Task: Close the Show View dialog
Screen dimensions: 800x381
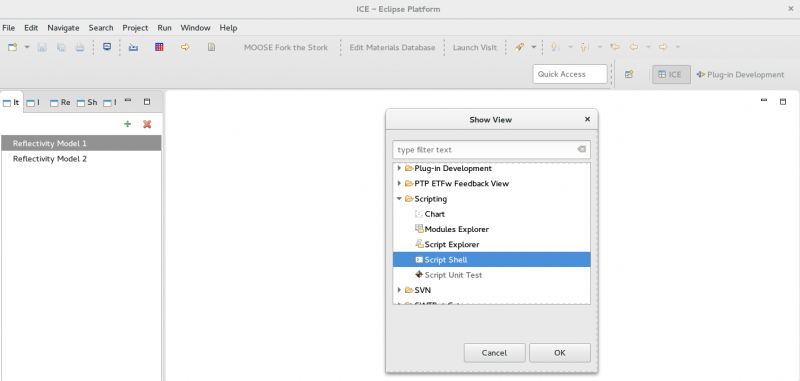Action: 587,119
